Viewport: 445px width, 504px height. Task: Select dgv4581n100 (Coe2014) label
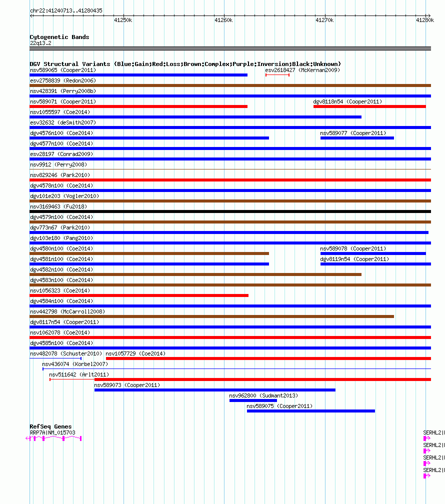click(x=61, y=259)
